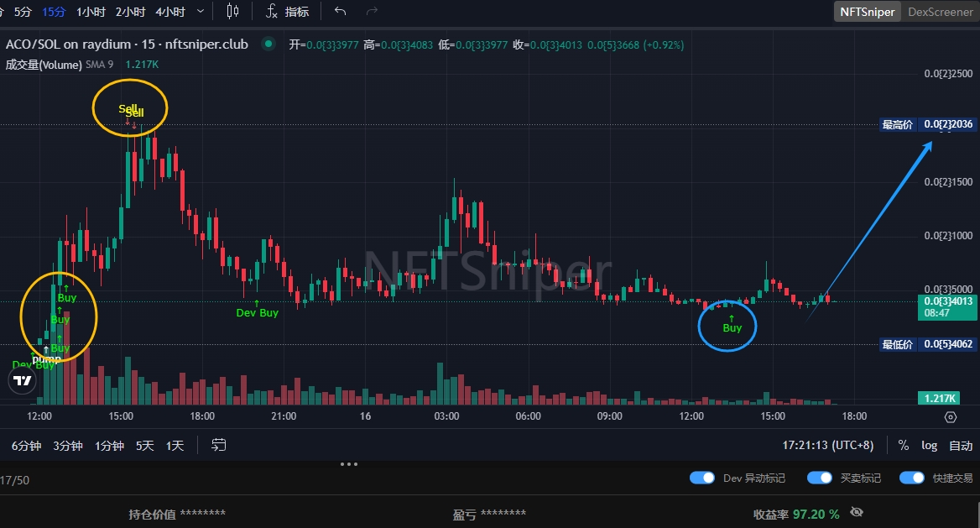The height and width of the screenshot is (528, 980).
Task: Select the 4小时 timeframe
Action: tap(170, 12)
